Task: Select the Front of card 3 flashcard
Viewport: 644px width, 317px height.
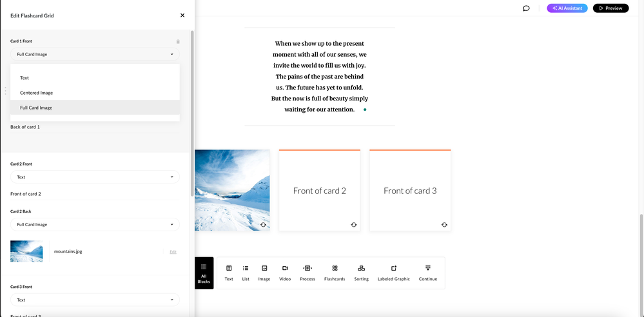Action: [x=410, y=190]
